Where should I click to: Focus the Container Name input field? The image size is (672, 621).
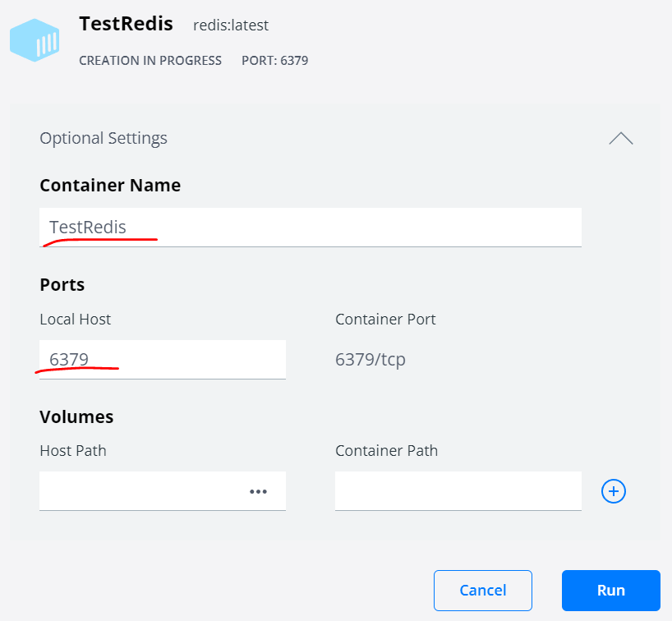coord(310,227)
